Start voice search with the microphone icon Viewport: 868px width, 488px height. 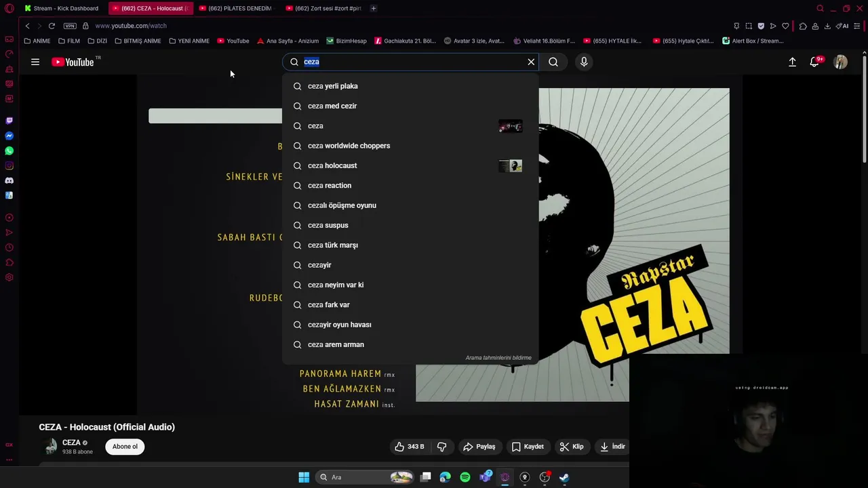[584, 62]
